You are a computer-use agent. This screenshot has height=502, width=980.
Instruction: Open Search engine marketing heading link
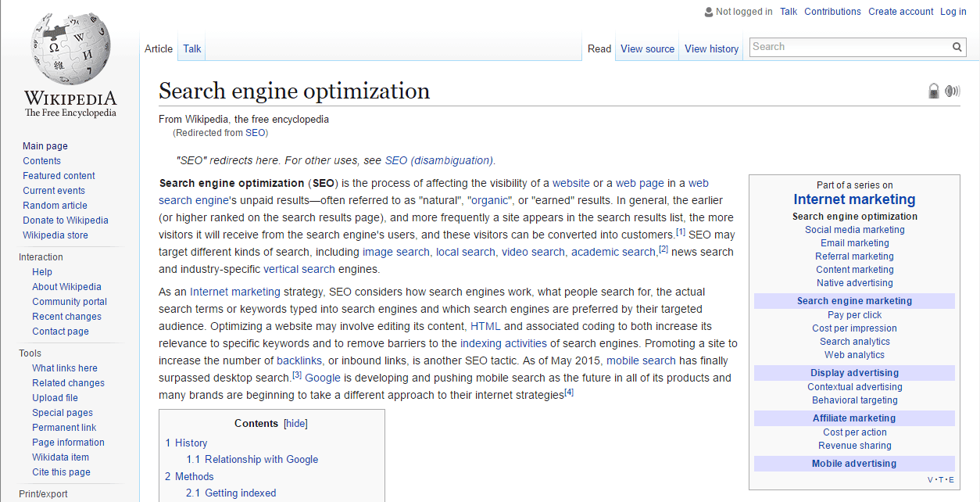(854, 301)
